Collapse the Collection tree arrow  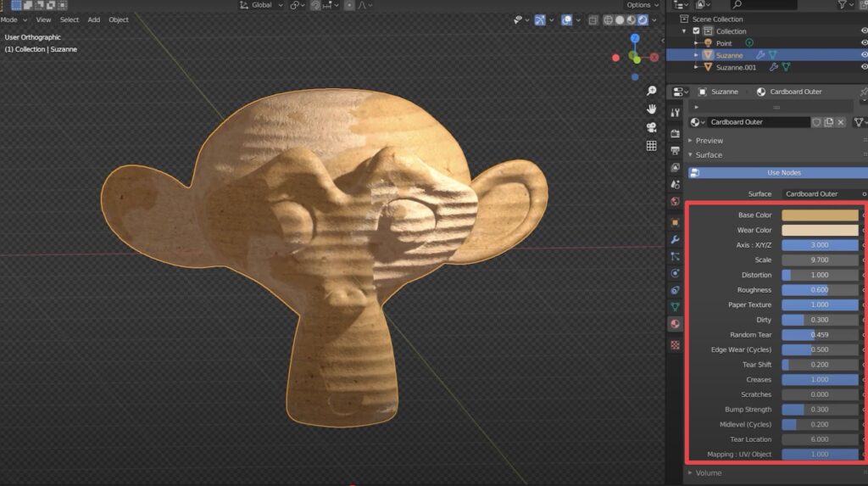point(685,31)
